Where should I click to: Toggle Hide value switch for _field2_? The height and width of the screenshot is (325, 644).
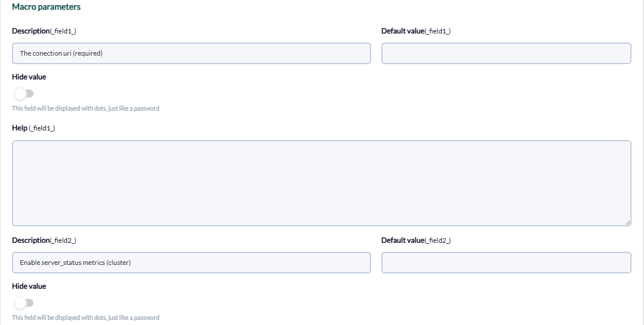click(24, 303)
